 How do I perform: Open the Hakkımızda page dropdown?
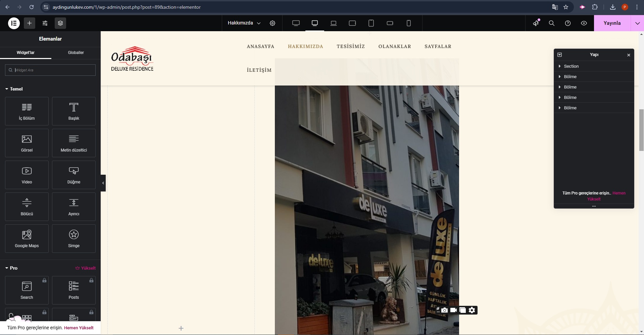[x=244, y=23]
